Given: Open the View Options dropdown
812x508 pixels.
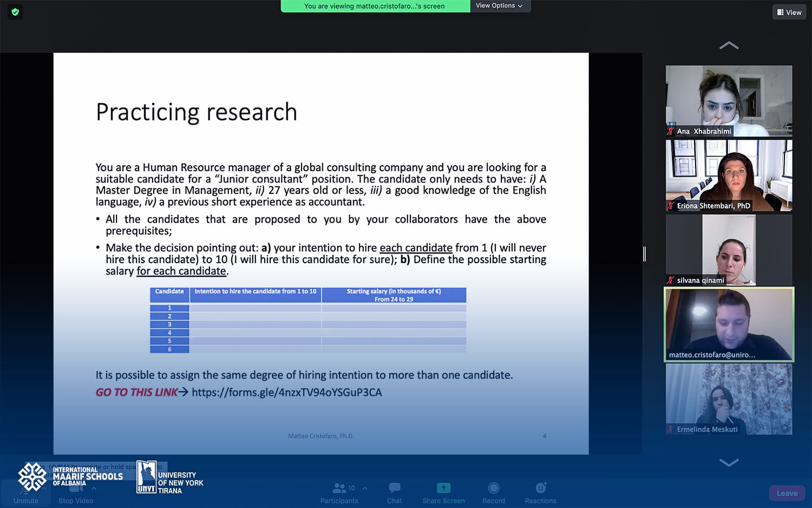Looking at the screenshot, I should point(499,6).
